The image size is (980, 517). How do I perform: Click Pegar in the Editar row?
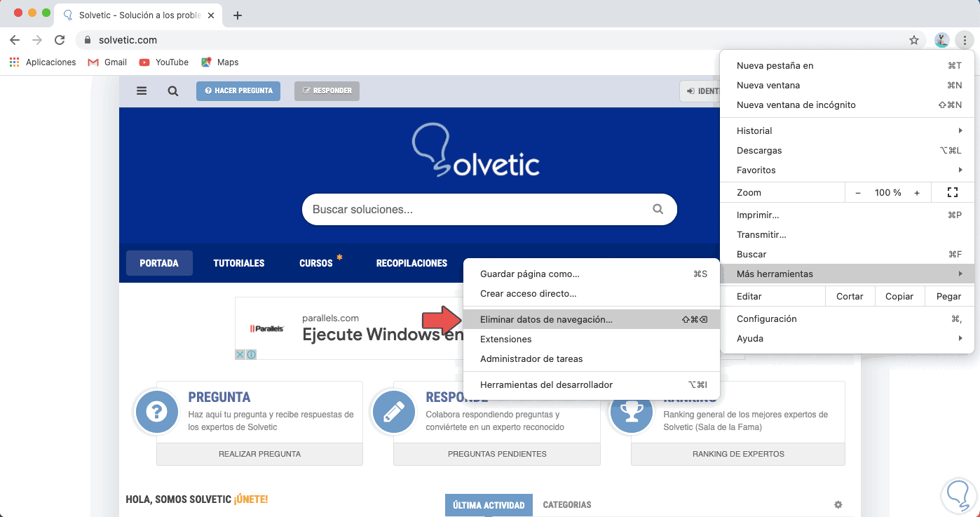coord(949,296)
